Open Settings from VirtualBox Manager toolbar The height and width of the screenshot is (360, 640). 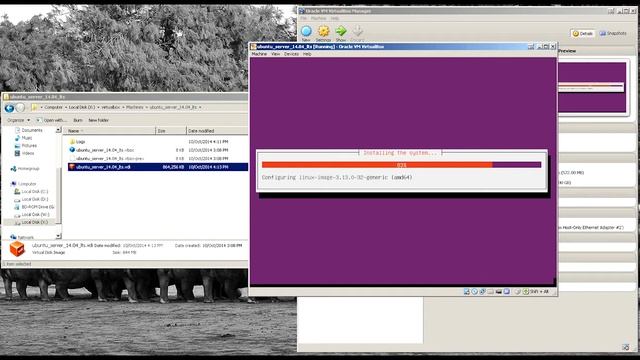pos(323,31)
